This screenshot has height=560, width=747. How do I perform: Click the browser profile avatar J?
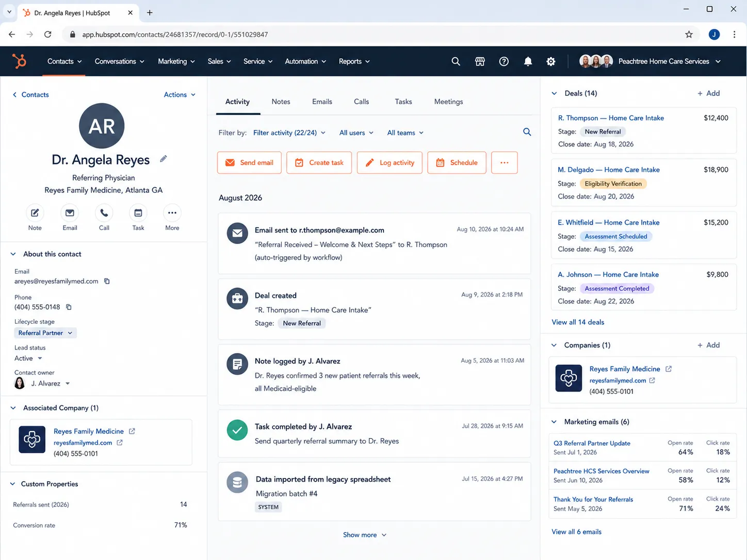pos(714,35)
